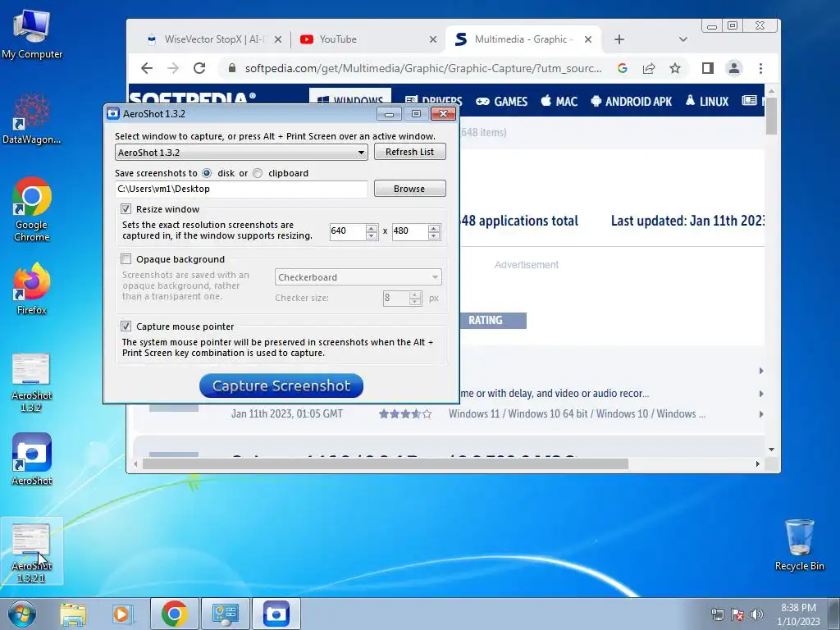
Task: Open Chrome three-dot menu
Action: tap(760, 68)
